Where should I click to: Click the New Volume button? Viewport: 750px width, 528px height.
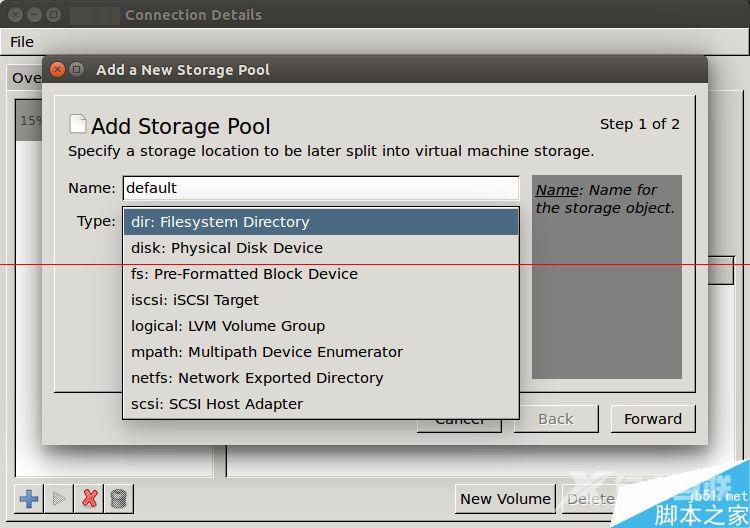pyautogui.click(x=505, y=498)
